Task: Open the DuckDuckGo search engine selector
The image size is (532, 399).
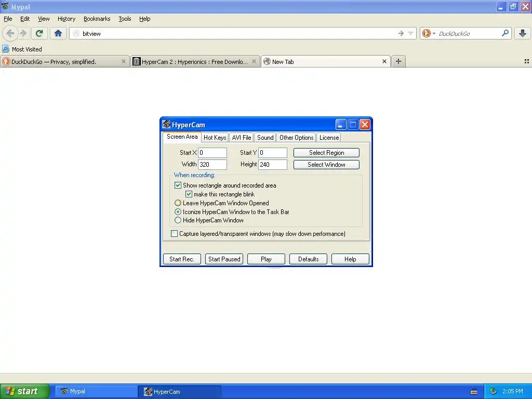Action: tap(429, 33)
